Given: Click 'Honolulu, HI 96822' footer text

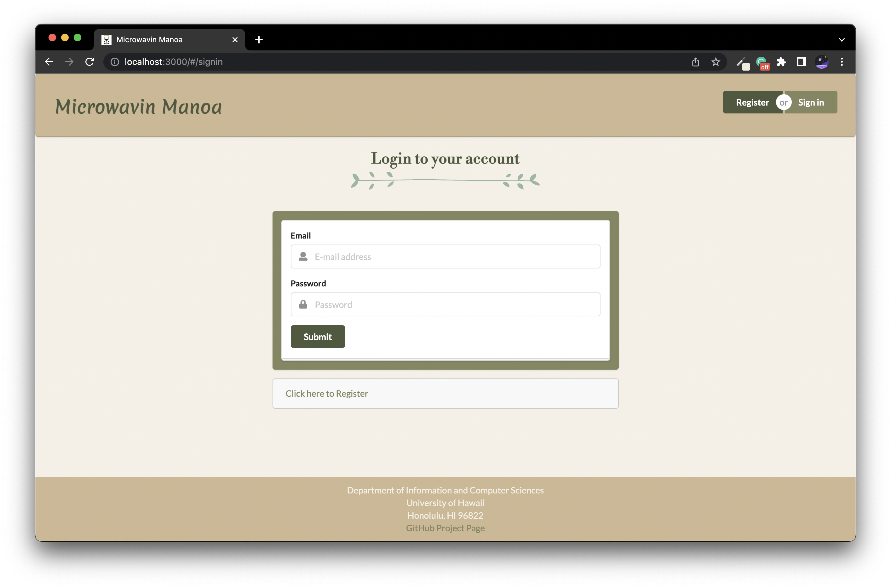Looking at the screenshot, I should (445, 516).
